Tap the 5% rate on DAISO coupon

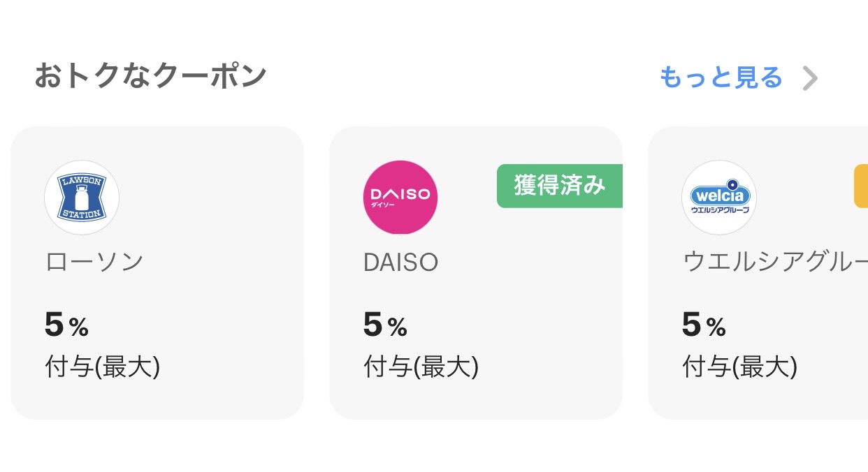tap(385, 325)
